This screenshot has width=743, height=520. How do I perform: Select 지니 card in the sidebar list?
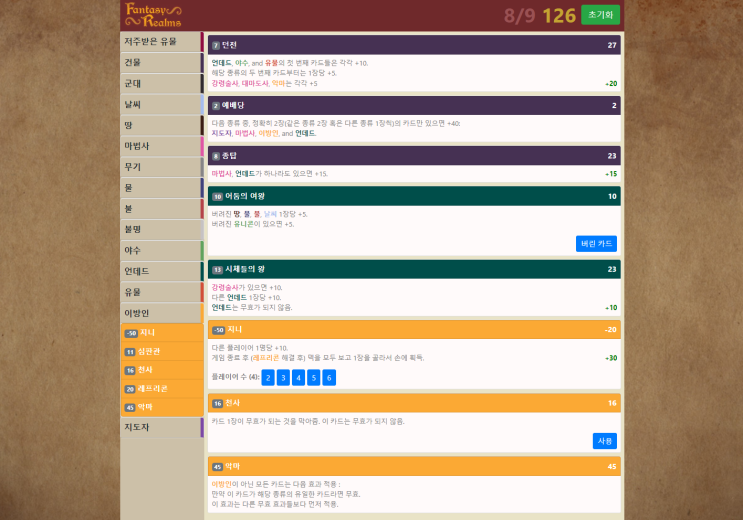(x=162, y=333)
